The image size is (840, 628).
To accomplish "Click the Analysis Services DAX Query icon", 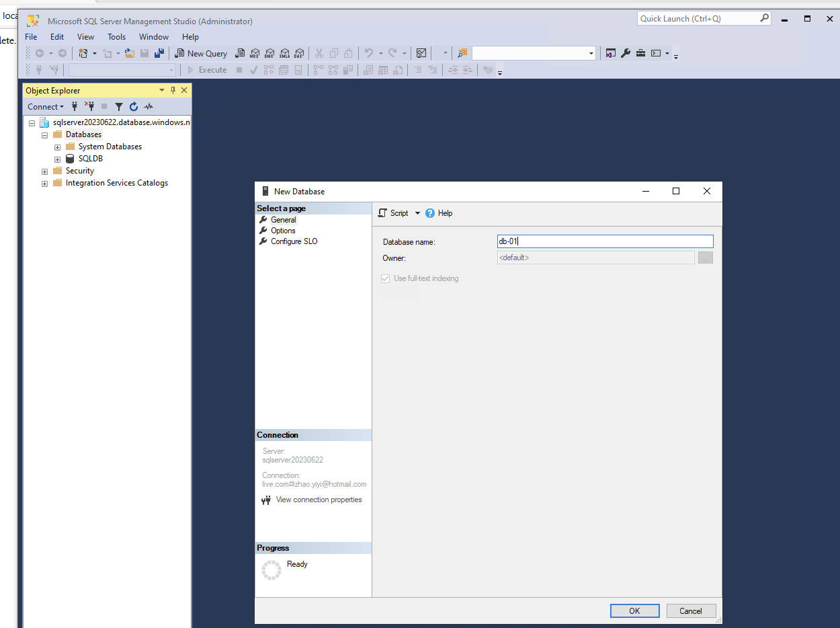I will click(299, 53).
